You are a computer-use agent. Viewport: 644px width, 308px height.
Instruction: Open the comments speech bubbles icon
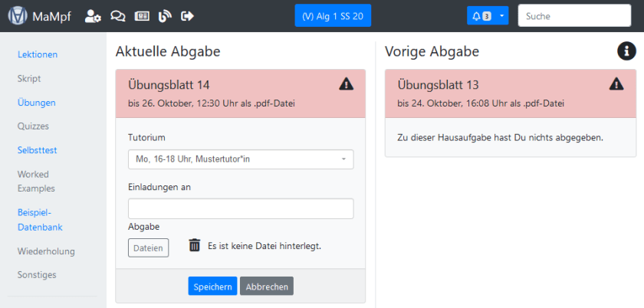[x=117, y=16]
